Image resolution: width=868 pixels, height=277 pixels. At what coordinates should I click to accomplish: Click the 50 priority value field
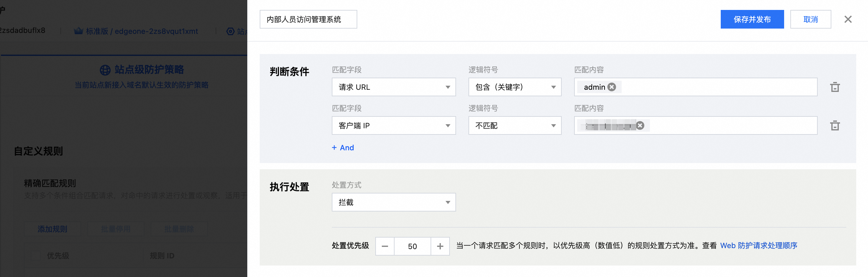[413, 246]
